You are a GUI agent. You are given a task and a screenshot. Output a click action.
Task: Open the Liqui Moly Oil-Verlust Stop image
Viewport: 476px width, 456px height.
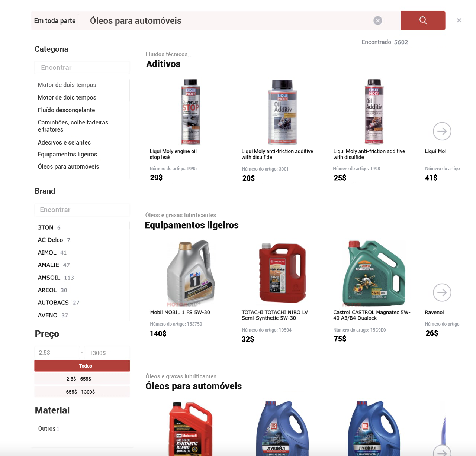[191, 111]
